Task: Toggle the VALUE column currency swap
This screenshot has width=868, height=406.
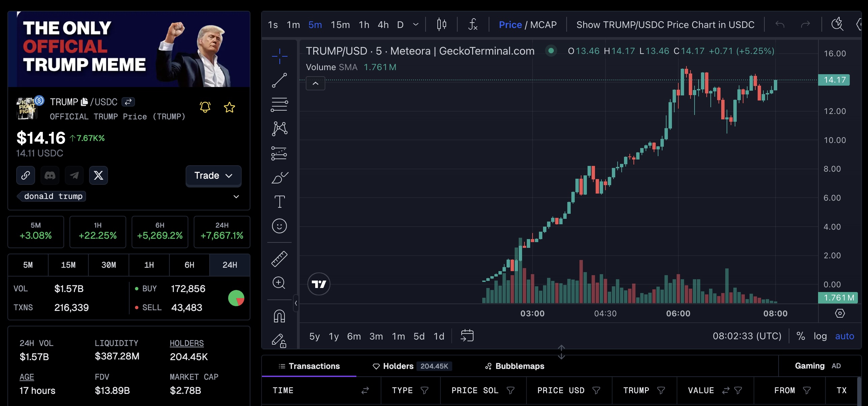Action: pos(726,390)
